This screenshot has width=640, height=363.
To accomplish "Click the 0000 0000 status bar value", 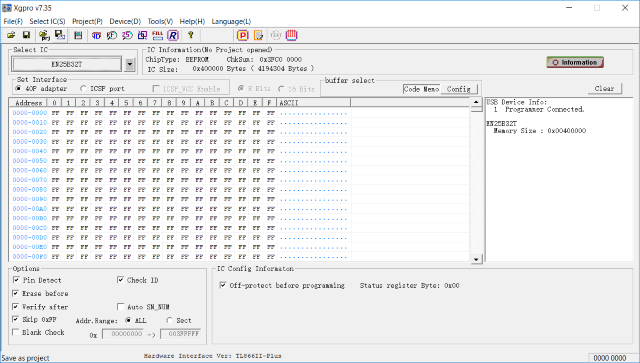I will tap(610, 358).
